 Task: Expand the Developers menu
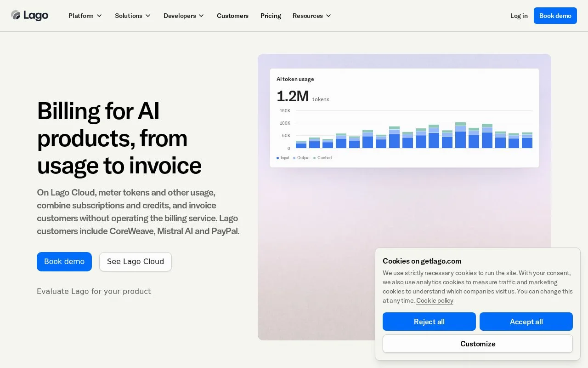pyautogui.click(x=184, y=16)
